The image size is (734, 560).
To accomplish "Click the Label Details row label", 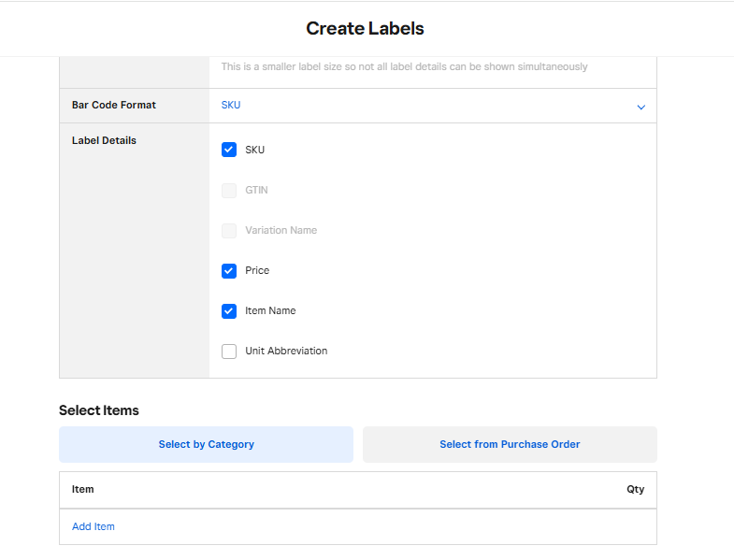I will pyautogui.click(x=104, y=141).
